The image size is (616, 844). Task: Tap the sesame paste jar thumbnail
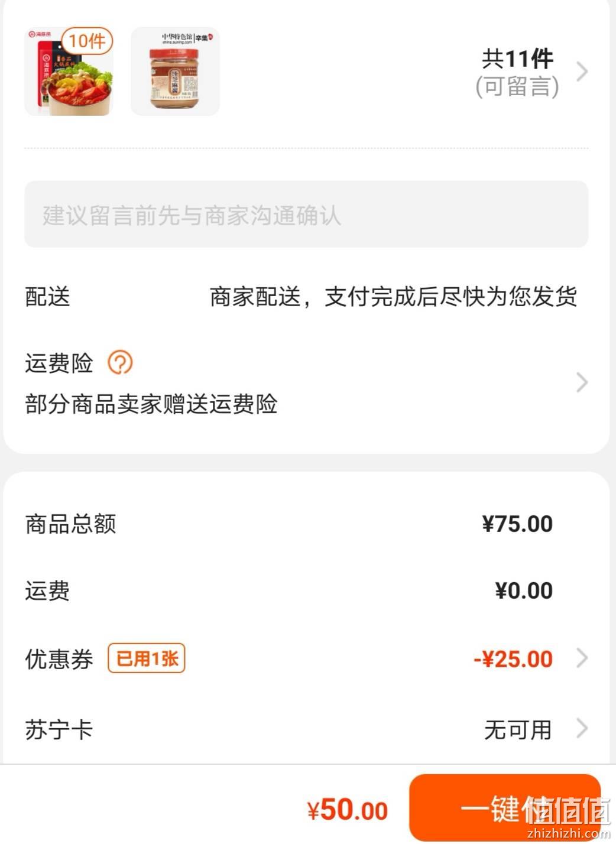[175, 71]
